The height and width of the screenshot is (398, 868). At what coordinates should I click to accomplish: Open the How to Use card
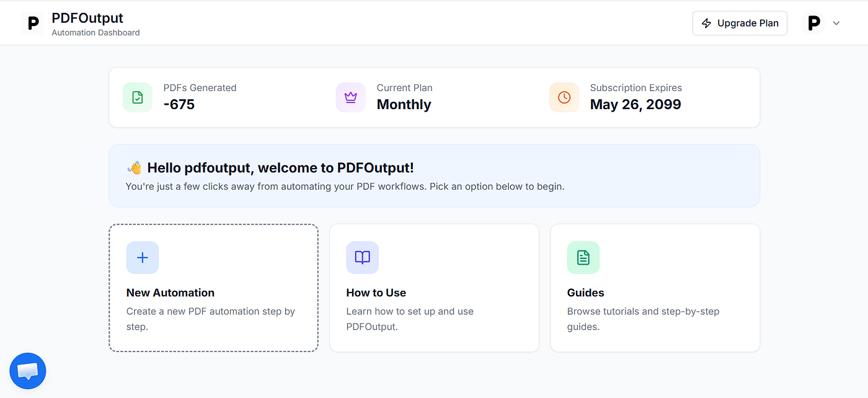point(434,288)
